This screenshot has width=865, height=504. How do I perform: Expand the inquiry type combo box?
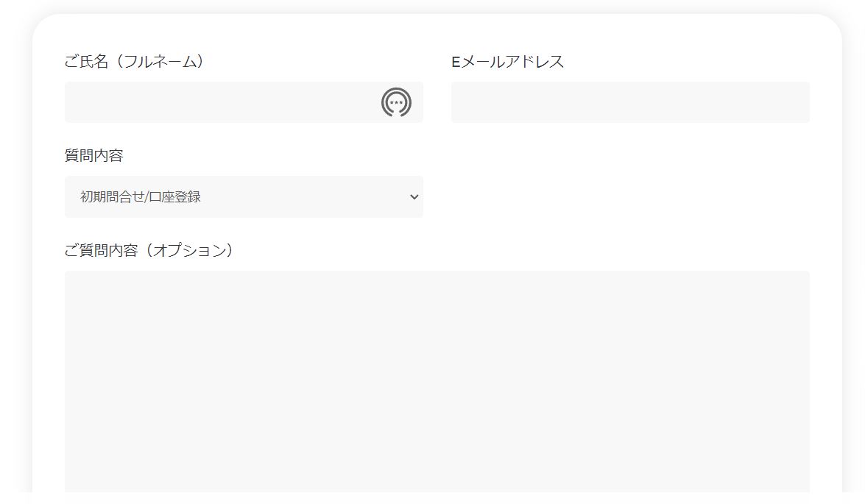[x=244, y=196]
